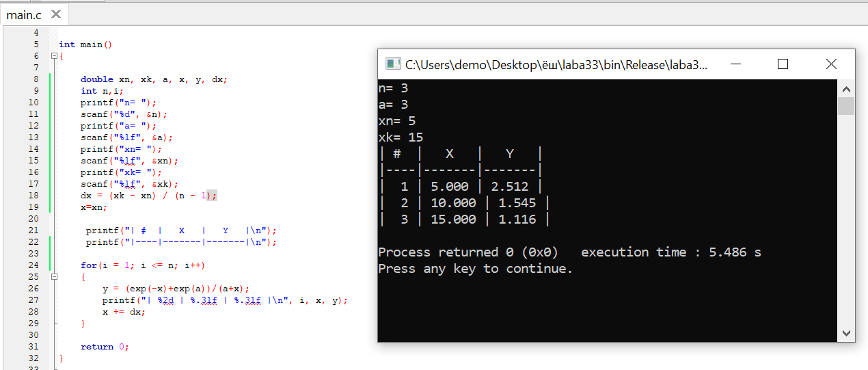This screenshot has width=868, height=370.
Task: Click the printf("a= ") statement
Action: (118, 126)
